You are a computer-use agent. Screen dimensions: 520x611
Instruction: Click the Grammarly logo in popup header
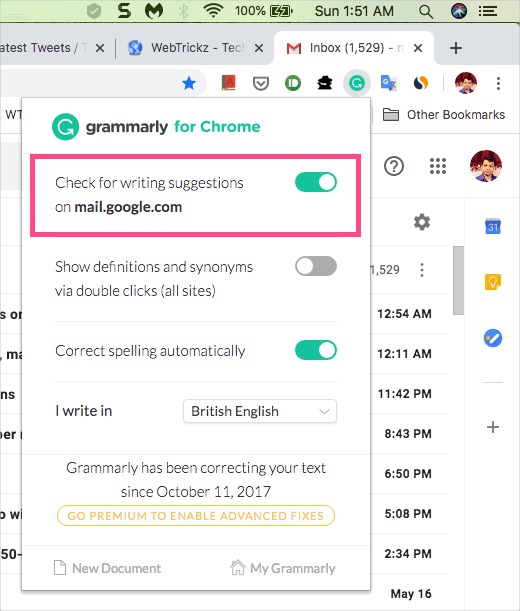[x=65, y=127]
